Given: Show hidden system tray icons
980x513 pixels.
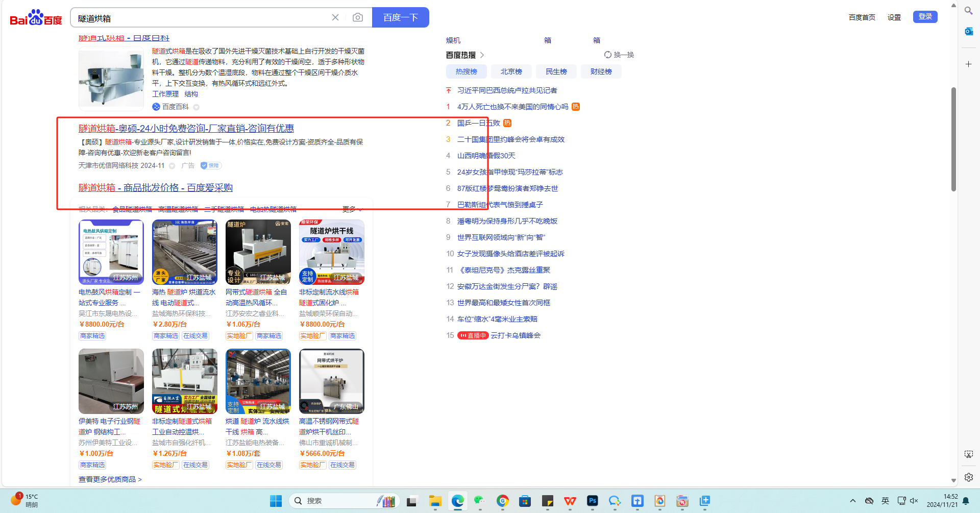Looking at the screenshot, I should coord(853,501).
